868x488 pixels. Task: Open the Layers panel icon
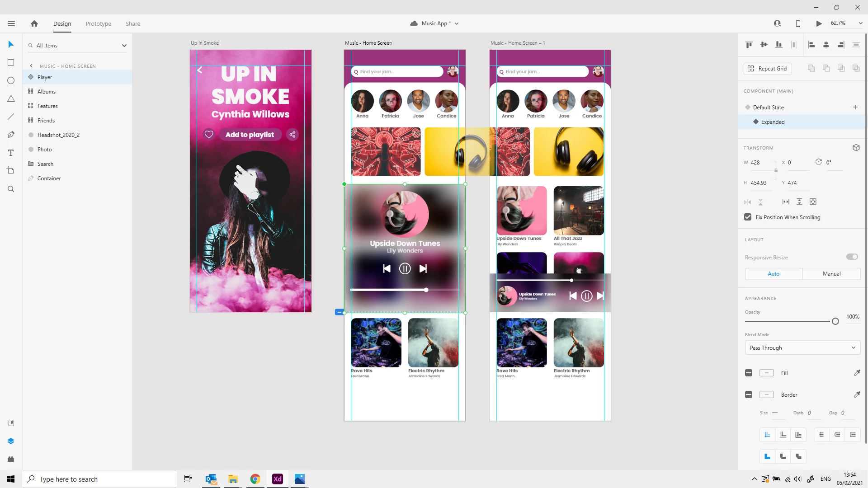click(x=11, y=441)
